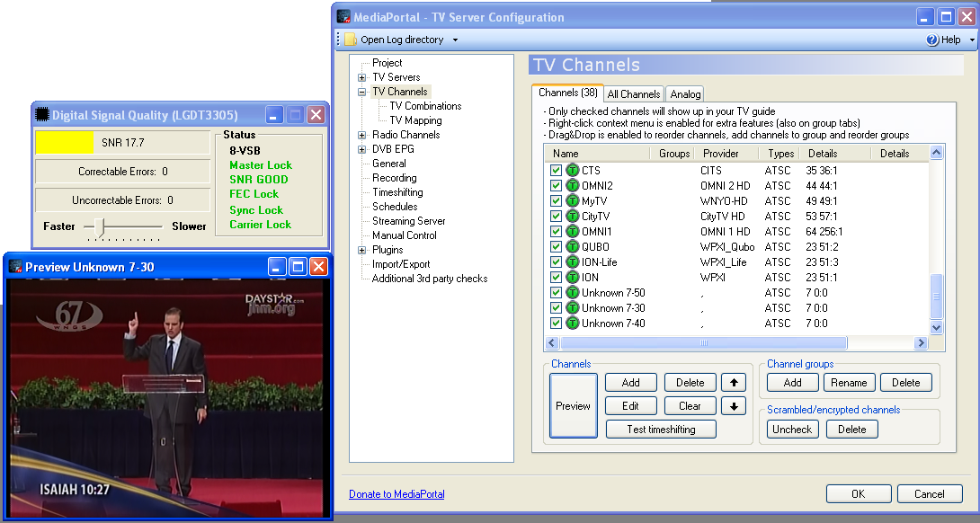
Task: Uncheck the Unknown 7-30 channel checkbox
Action: (556, 308)
